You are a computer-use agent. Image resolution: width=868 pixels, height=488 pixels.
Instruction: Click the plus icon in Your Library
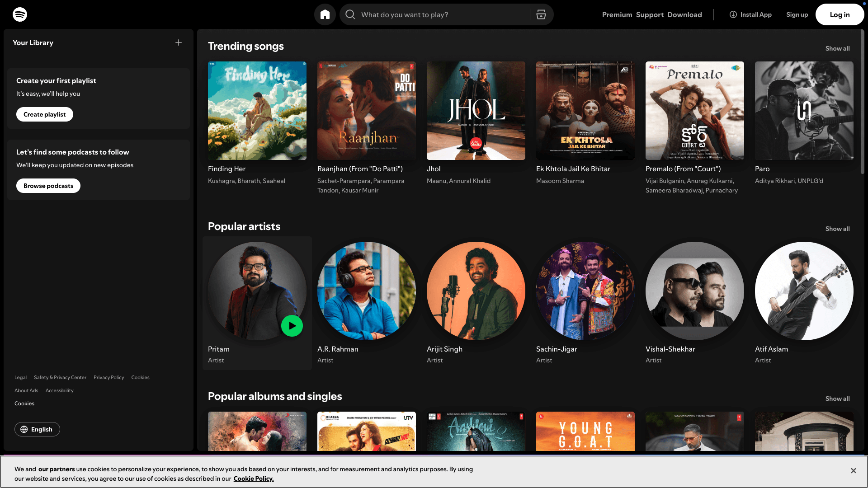[x=179, y=42]
